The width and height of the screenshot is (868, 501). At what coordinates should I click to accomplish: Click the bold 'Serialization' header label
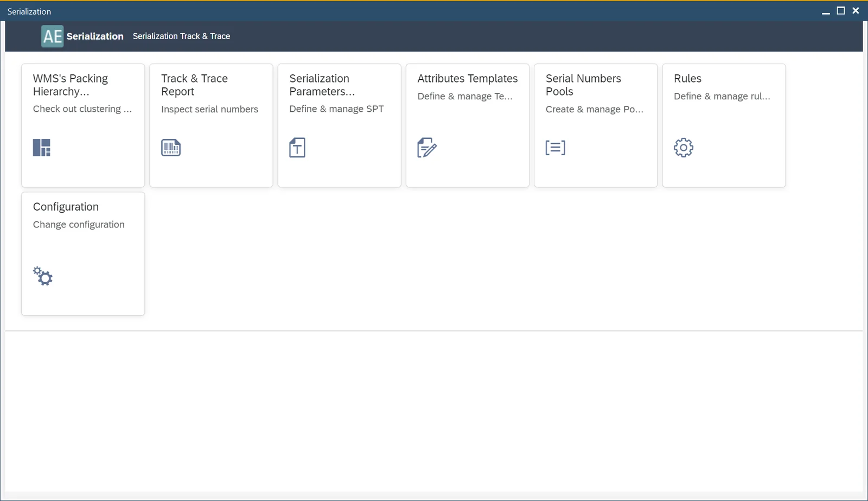(95, 36)
